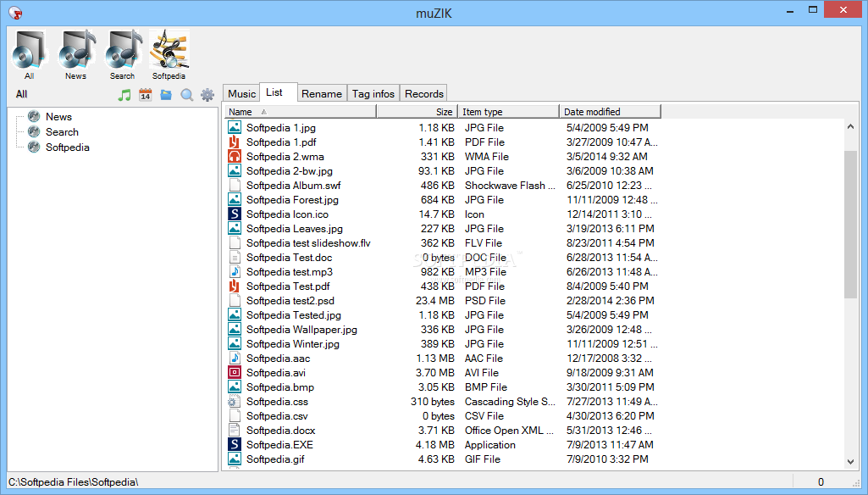
Task: Select file Softpedia.avi
Action: [x=276, y=372]
